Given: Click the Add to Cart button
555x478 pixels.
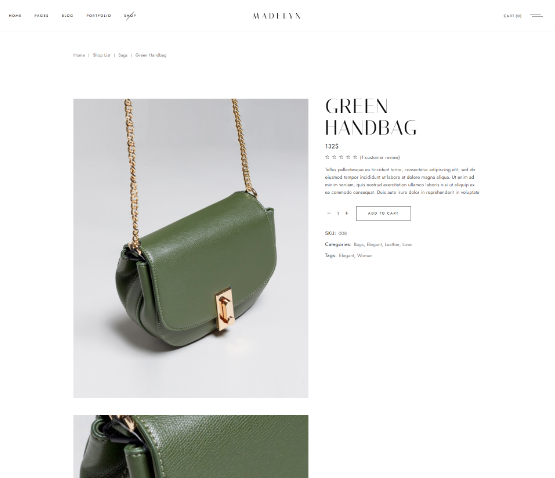Looking at the screenshot, I should 383,214.
